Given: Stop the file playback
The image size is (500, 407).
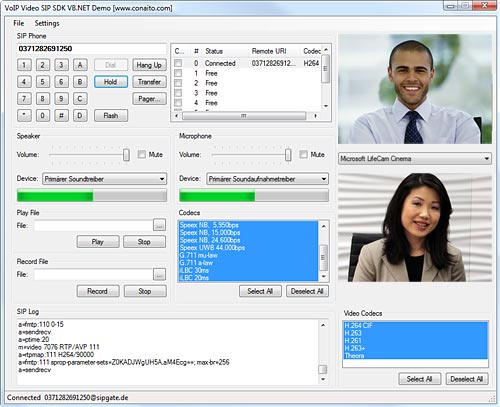Looking at the screenshot, I should coord(144,242).
